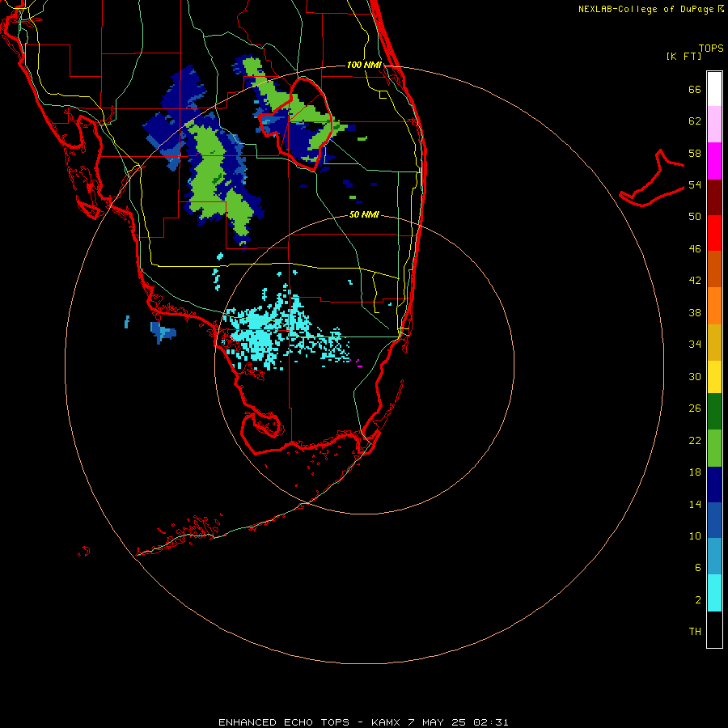
Task: Click the 7 MAY 25 date text
Action: 437,722
